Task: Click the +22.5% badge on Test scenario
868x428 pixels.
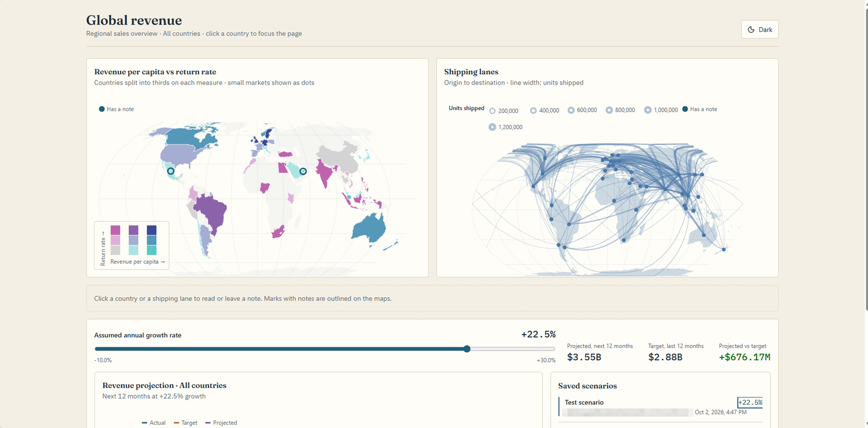Action: (750, 403)
